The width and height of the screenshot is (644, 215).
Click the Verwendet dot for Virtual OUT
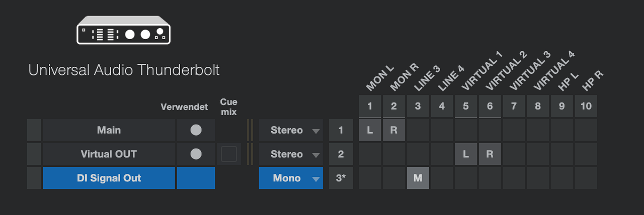[x=196, y=154]
